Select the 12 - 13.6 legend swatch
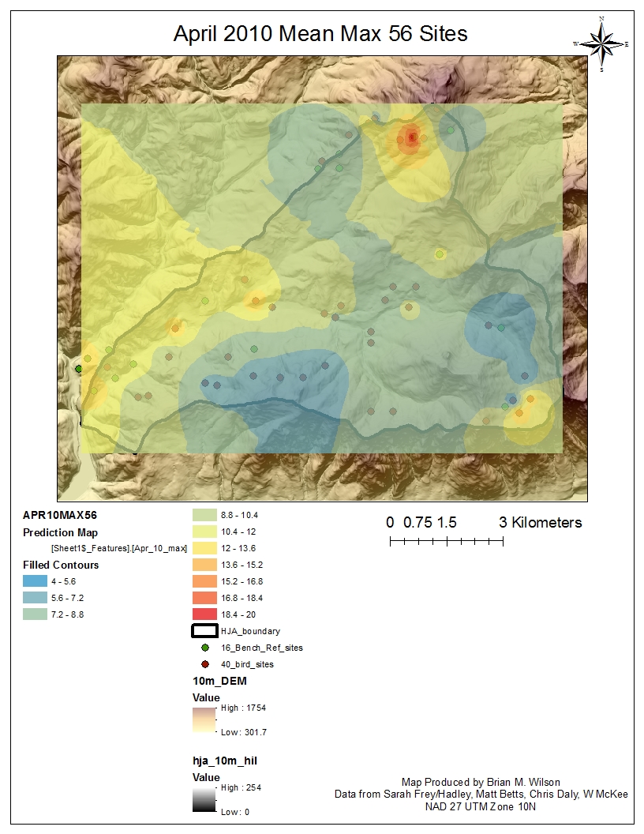The width and height of the screenshot is (644, 834). (204, 548)
